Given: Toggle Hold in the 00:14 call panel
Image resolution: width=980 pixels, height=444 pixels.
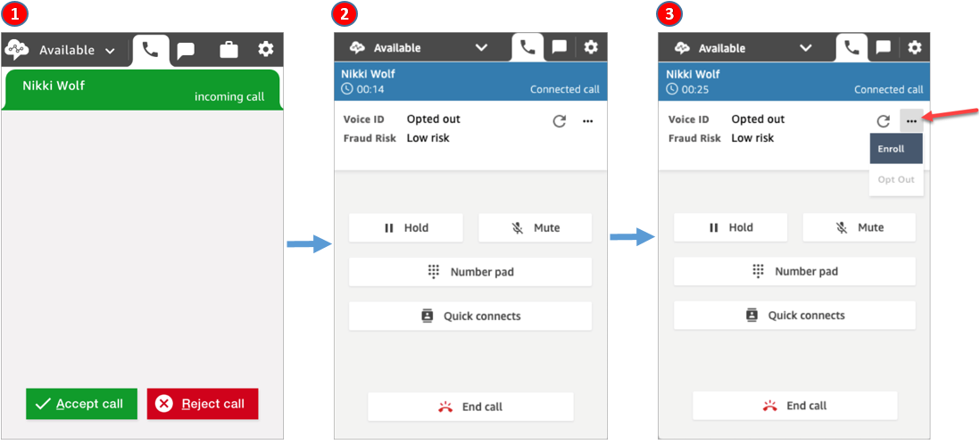Looking at the screenshot, I should [406, 228].
